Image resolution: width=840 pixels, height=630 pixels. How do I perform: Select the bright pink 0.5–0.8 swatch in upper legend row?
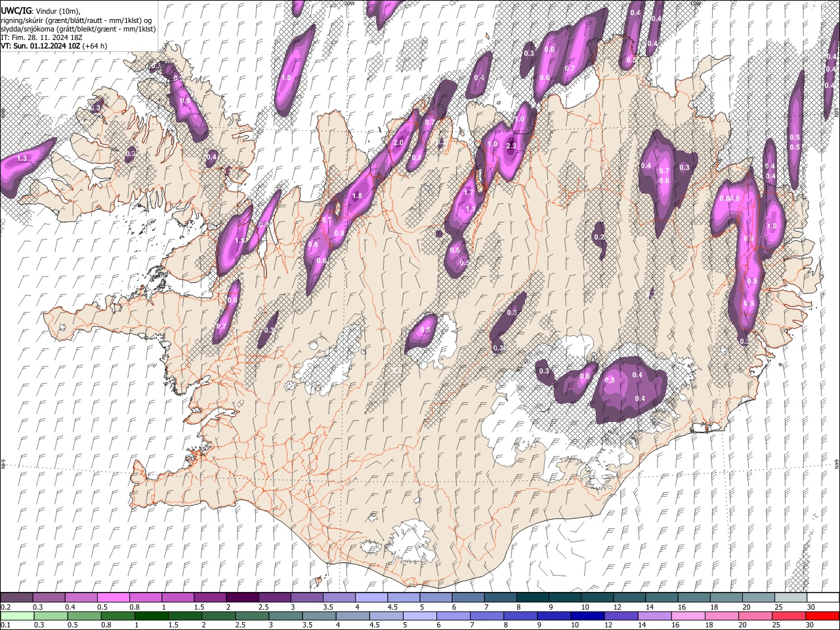pyautogui.click(x=114, y=597)
